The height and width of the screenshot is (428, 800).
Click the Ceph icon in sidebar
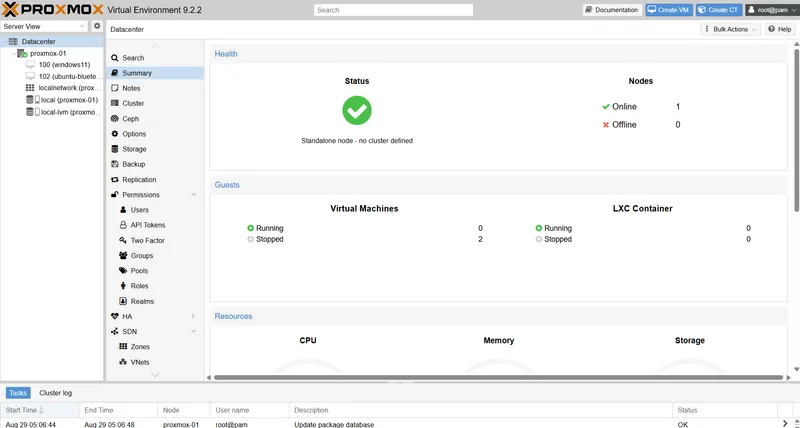[115, 118]
